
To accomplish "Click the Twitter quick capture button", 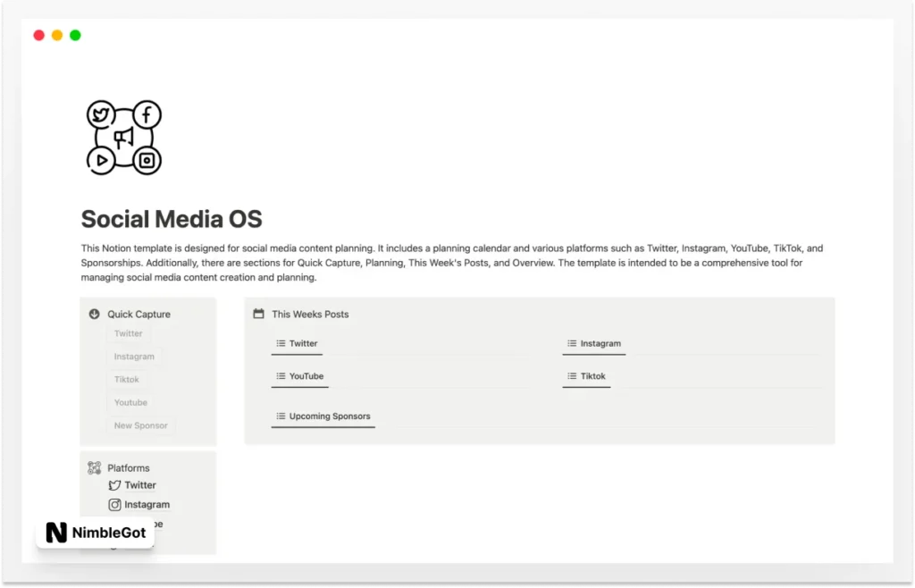I will tap(128, 332).
